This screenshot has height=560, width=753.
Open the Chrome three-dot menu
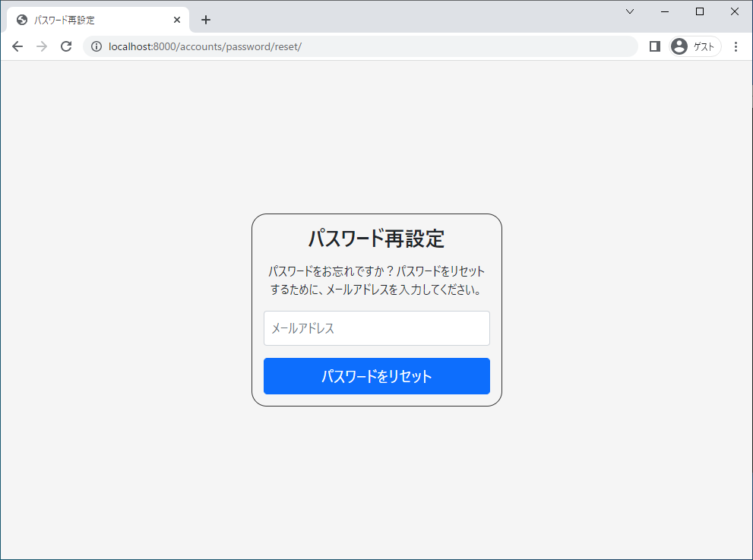click(735, 46)
